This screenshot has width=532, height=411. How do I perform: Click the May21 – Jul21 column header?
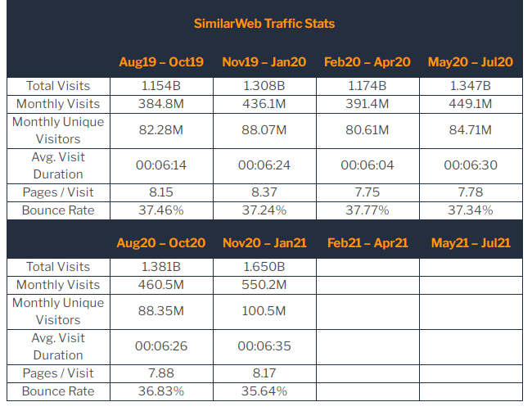tap(471, 243)
